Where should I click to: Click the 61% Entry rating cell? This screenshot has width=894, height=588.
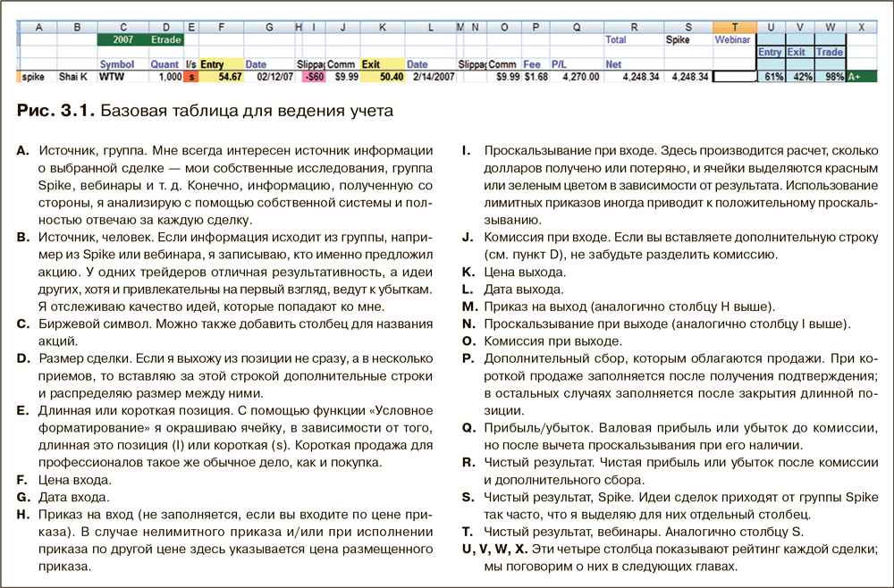pyautogui.click(x=770, y=78)
